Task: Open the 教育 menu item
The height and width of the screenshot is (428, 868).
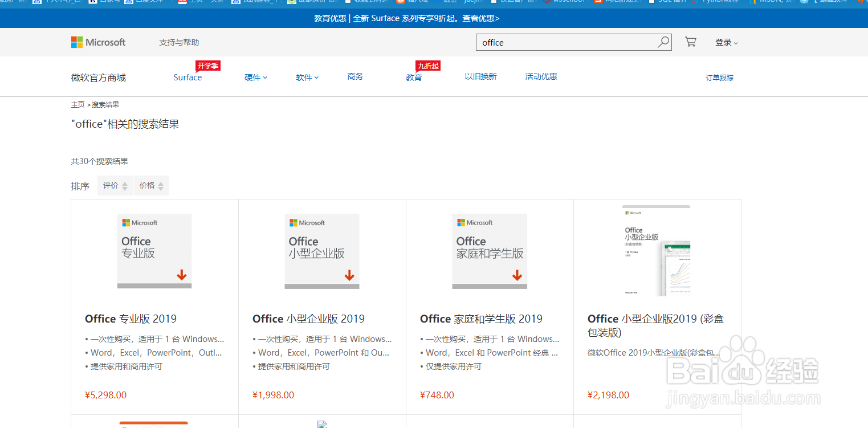Action: click(414, 78)
